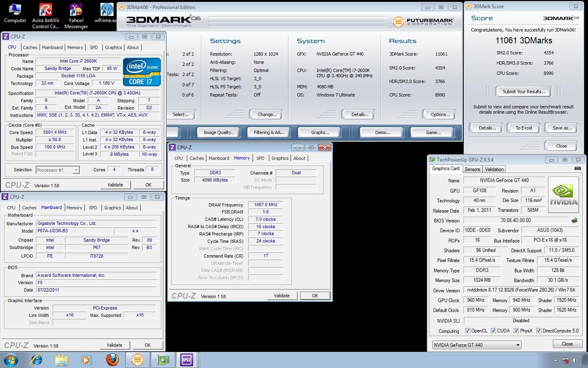Open Graphics tab in CPU-Z Memory window
This screenshot has width=588, height=368.
pos(280,158)
